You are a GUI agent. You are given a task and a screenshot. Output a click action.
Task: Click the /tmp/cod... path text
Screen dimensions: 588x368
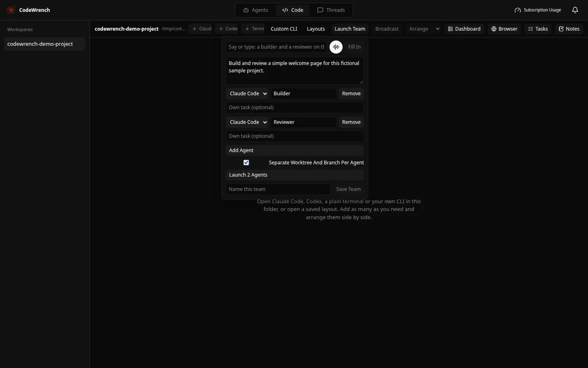(174, 29)
